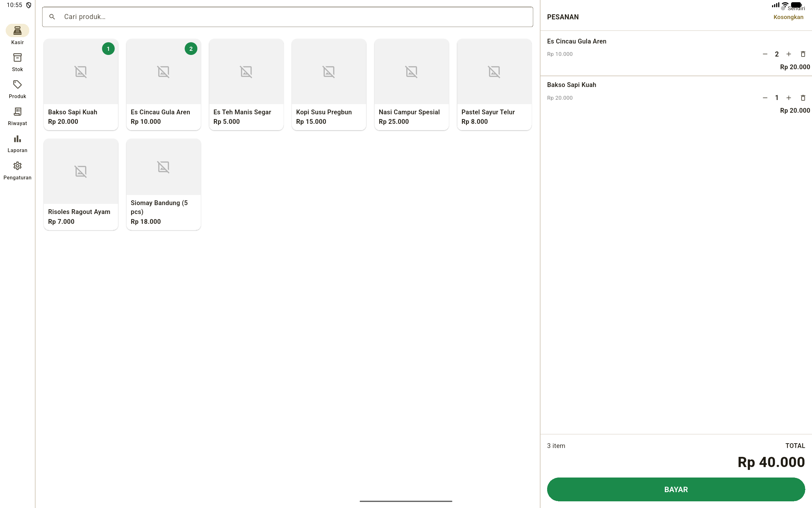The height and width of the screenshot is (508, 812).
Task: Open the Kasir cash register tab
Action: (x=17, y=35)
